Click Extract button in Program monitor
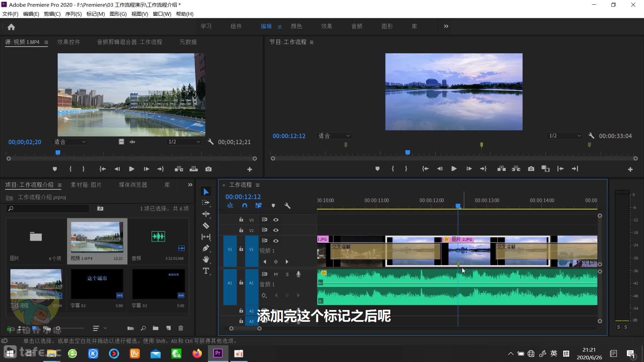This screenshot has height=362, width=644. pos(516,169)
